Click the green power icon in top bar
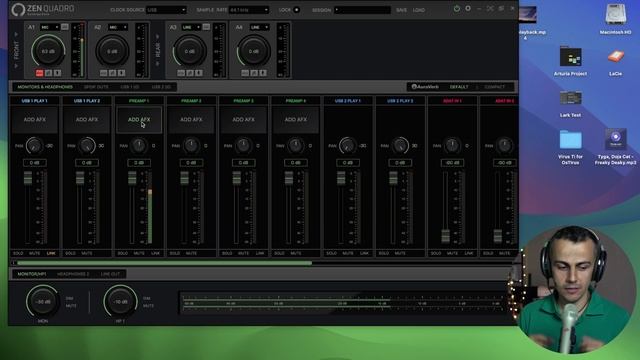The height and width of the screenshot is (360, 640). [457, 9]
